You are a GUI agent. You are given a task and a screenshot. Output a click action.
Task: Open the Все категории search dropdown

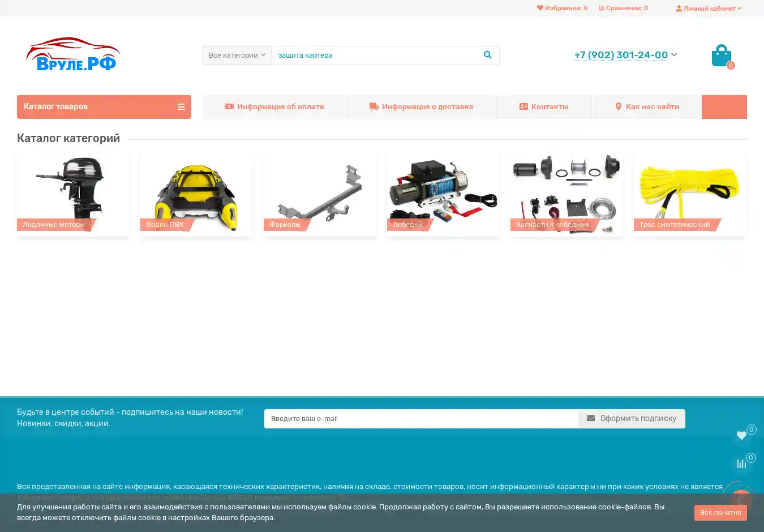tap(237, 55)
